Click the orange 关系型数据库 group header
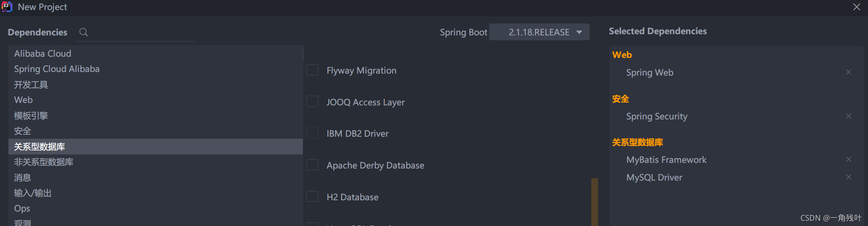This screenshot has height=226, width=868. (638, 142)
